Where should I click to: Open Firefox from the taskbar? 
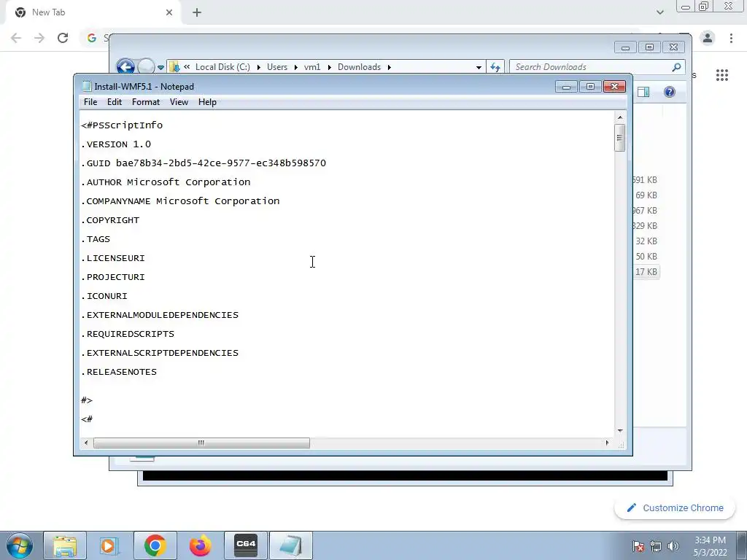(200, 545)
